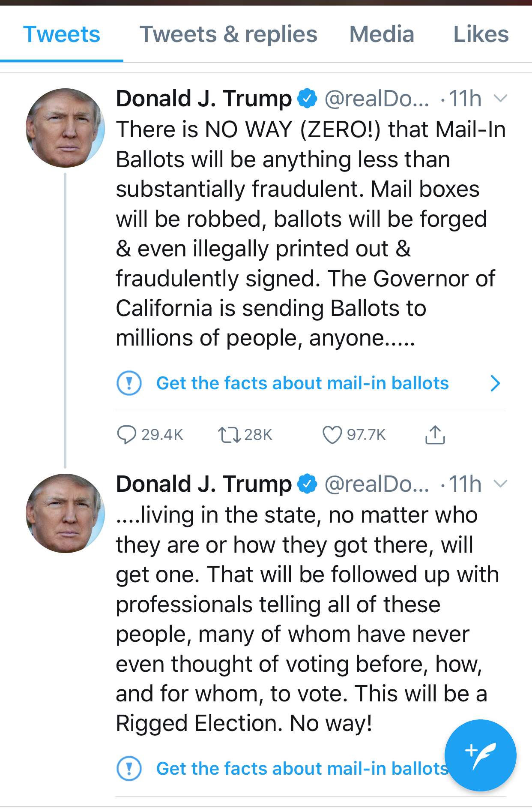The image size is (532, 809).
Task: Open the fact-check chevron on first tweet
Action: click(495, 383)
